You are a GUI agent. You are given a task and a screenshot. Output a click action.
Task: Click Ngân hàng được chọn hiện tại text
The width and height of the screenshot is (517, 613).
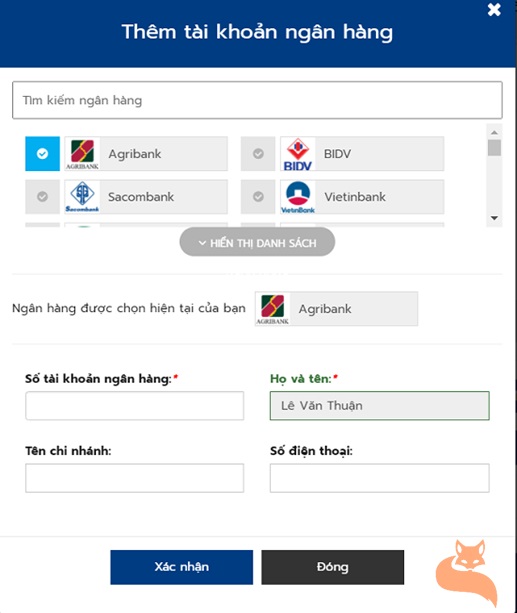[x=129, y=308]
